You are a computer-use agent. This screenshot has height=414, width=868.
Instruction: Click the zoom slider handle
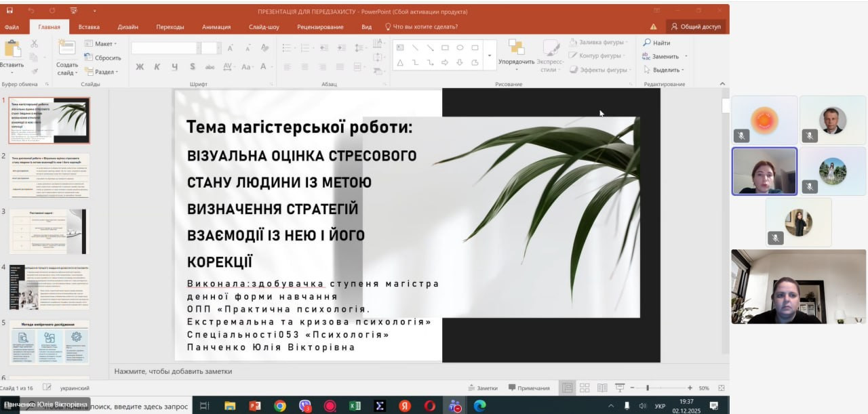point(648,388)
